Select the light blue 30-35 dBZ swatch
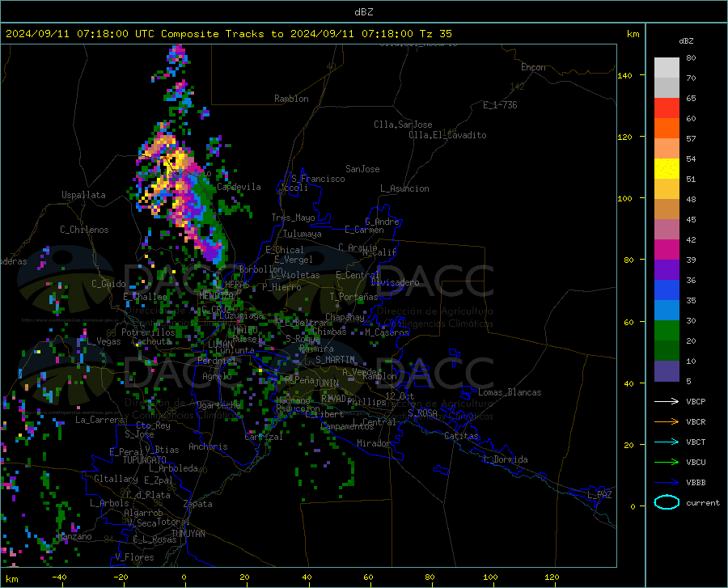Screen dimensions: 728x588 coord(667,311)
